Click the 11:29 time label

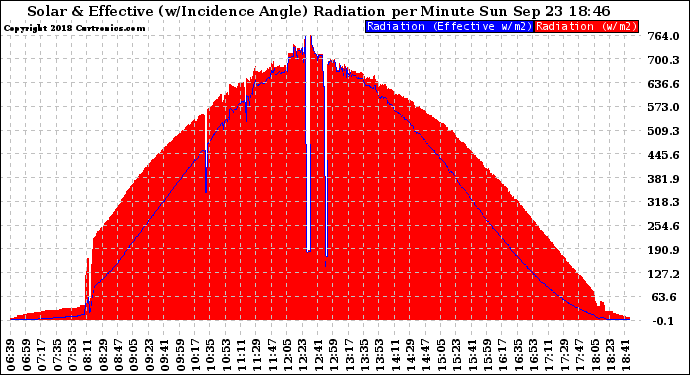tap(257, 355)
